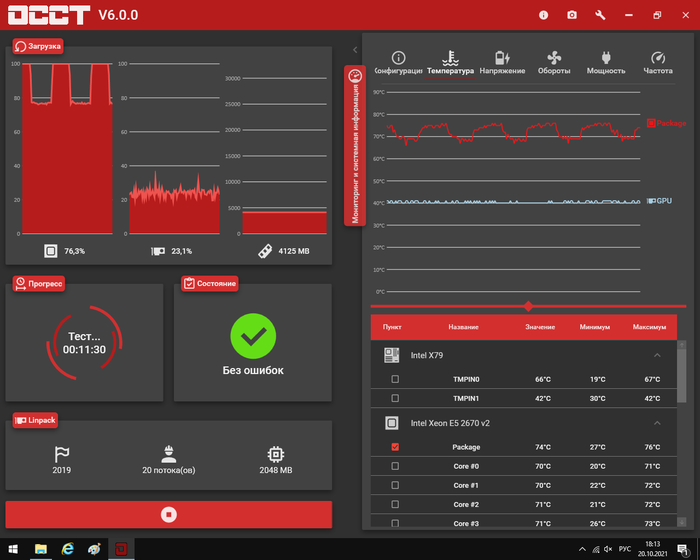
Task: Click the memory chip icon above 2048 MB
Action: tap(276, 454)
